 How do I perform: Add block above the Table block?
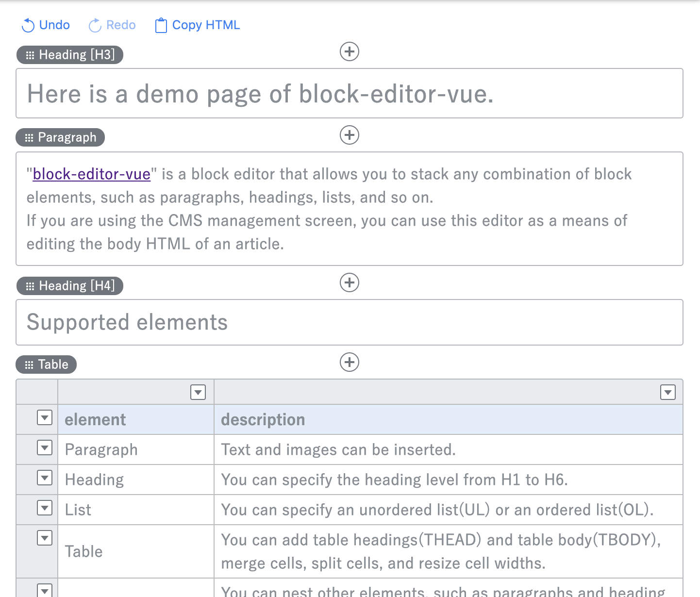click(x=350, y=362)
